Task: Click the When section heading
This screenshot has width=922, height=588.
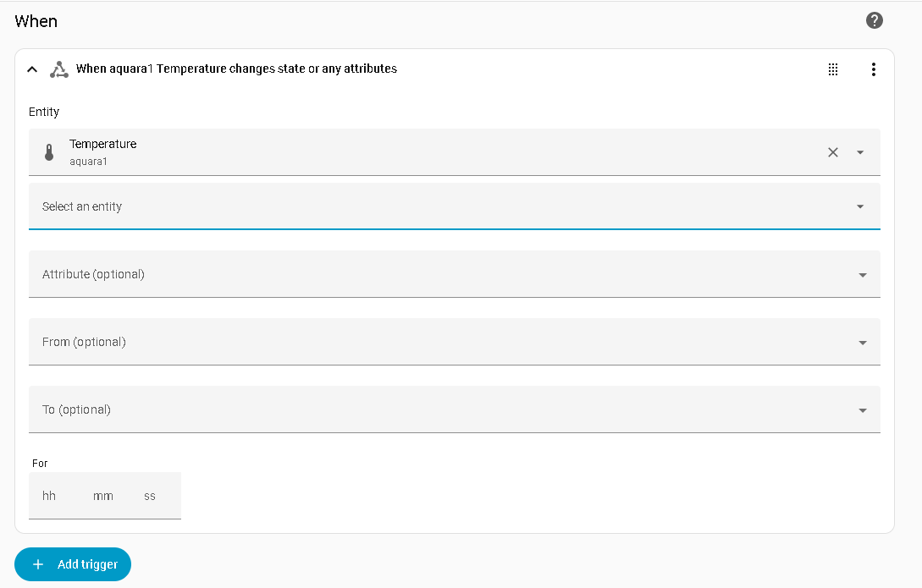Action: pyautogui.click(x=36, y=21)
